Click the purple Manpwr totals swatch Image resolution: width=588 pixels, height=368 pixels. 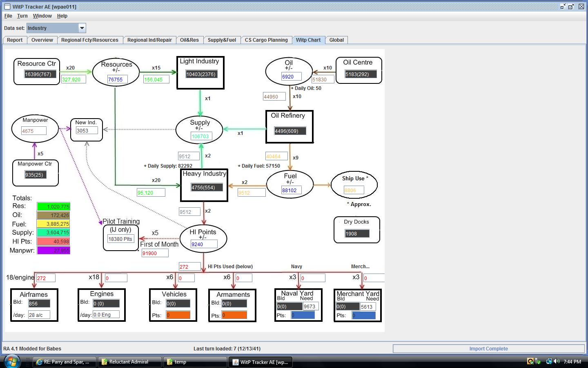coord(53,250)
